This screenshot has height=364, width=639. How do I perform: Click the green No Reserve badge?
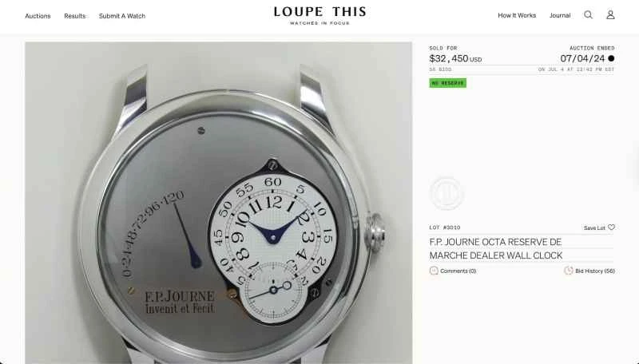(x=447, y=83)
